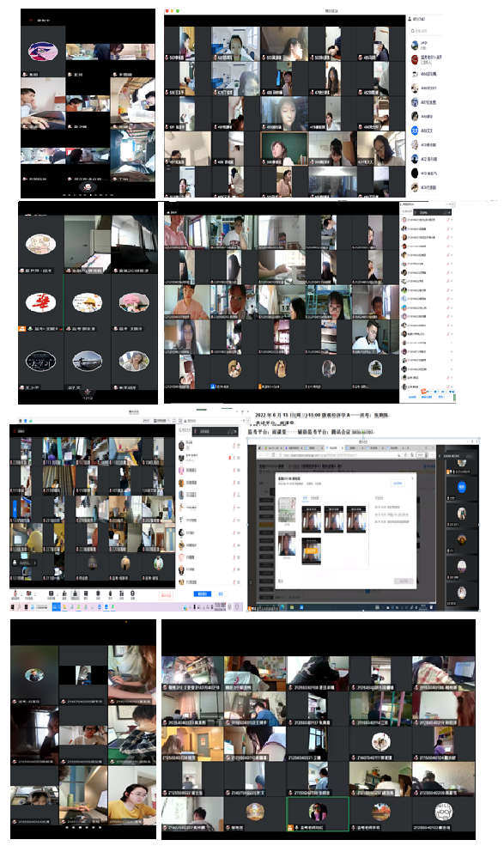Screen dimensions: 504x846
Task: Mute microphone in the Windows meeting toolbar
Action: click(x=15, y=594)
